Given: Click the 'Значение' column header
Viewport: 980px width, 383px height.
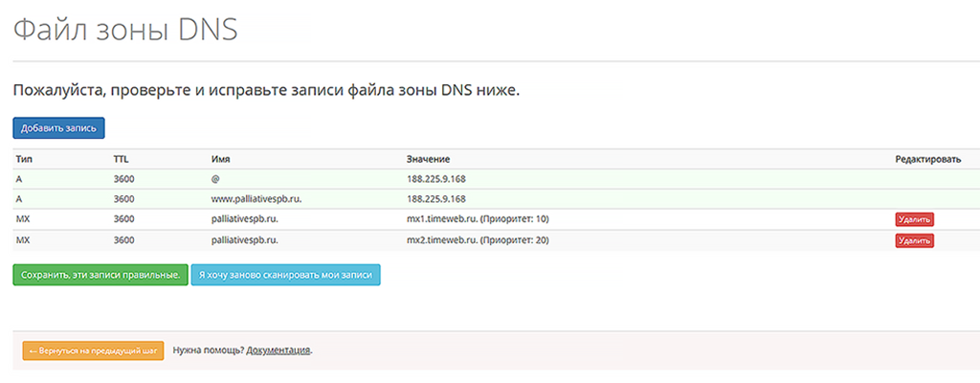Looking at the screenshot, I should [428, 159].
